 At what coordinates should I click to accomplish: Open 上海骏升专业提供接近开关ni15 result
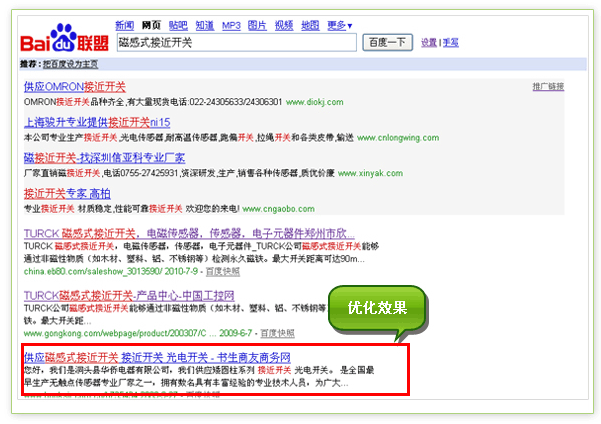pyautogui.click(x=104, y=122)
